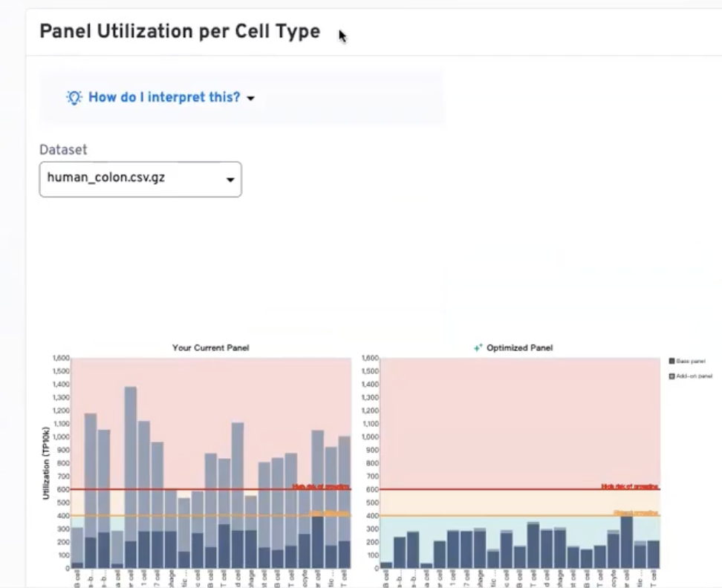Click the caret arrow after the help link
Image resolution: width=722 pixels, height=588 pixels.
250,98
